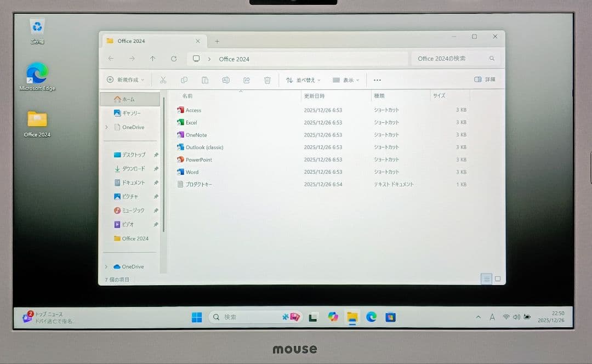Screen dimensions: 592x364
Task: Click the Paste icon in the toolbar
Action: [x=205, y=79]
